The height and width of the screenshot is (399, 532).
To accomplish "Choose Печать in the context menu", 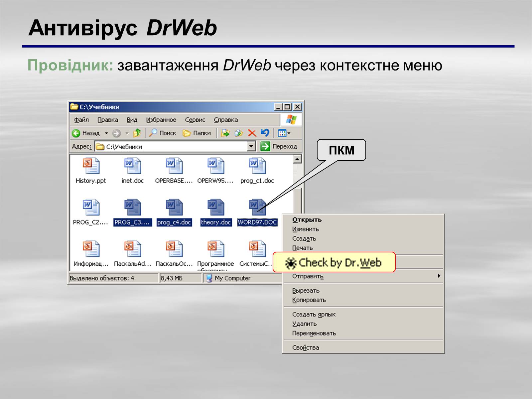I will click(x=363, y=248).
